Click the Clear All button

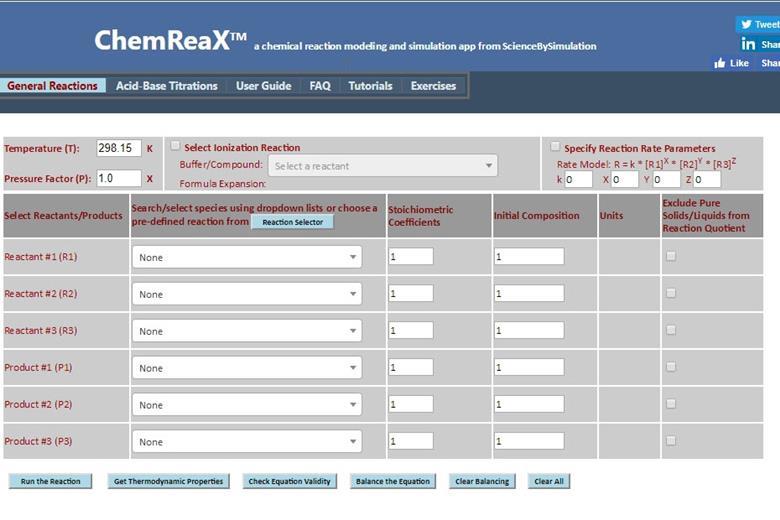tap(549, 481)
